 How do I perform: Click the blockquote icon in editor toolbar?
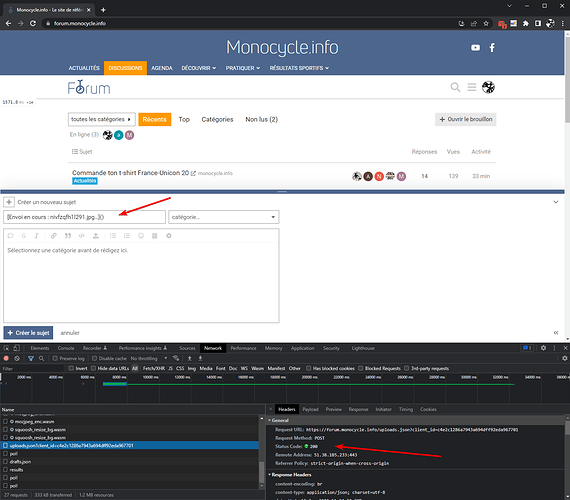pos(68,236)
